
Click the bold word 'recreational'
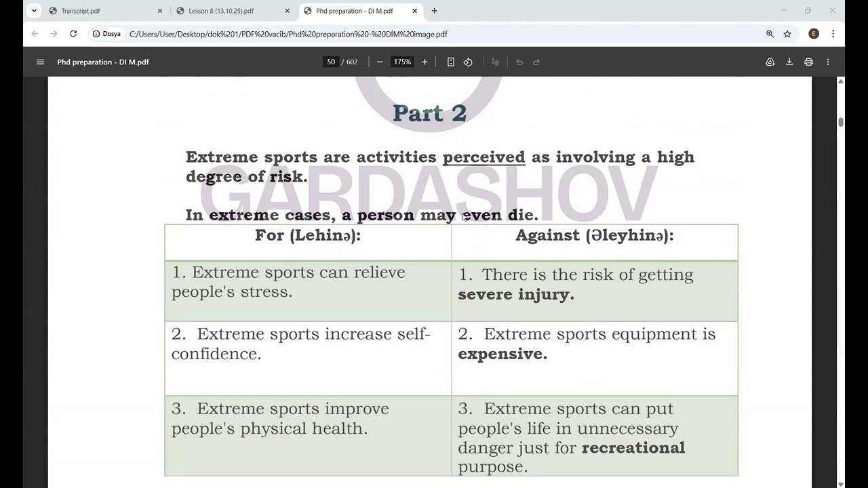[633, 447]
